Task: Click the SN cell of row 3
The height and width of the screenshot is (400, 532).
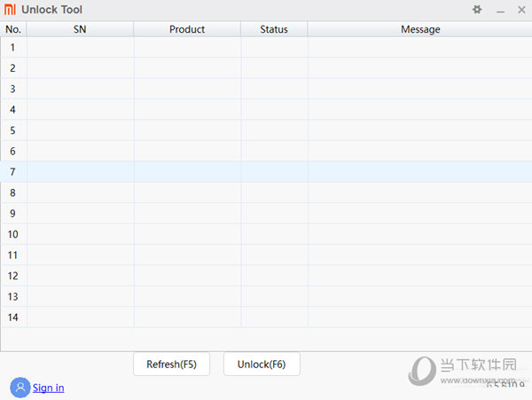Action: (x=80, y=89)
